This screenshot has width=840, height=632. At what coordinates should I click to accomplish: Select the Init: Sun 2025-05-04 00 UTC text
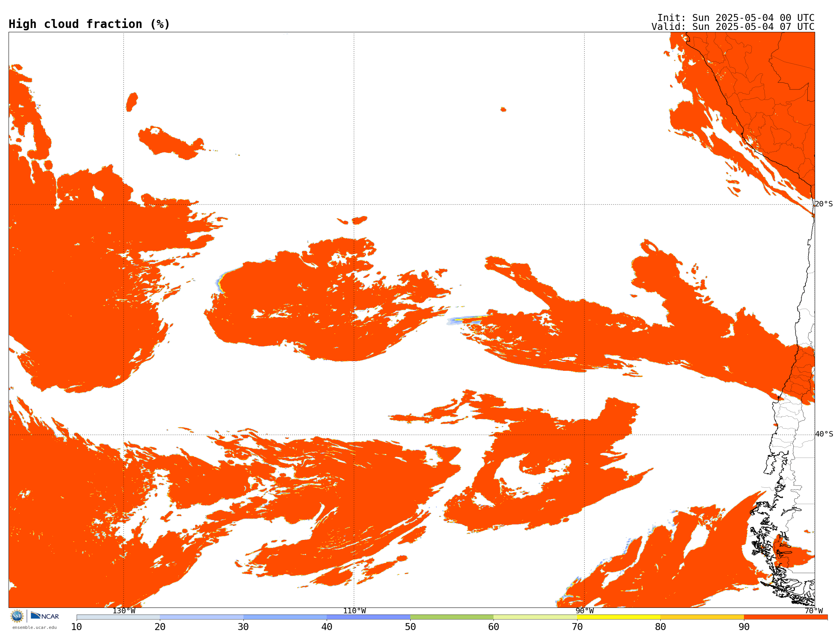click(736, 18)
